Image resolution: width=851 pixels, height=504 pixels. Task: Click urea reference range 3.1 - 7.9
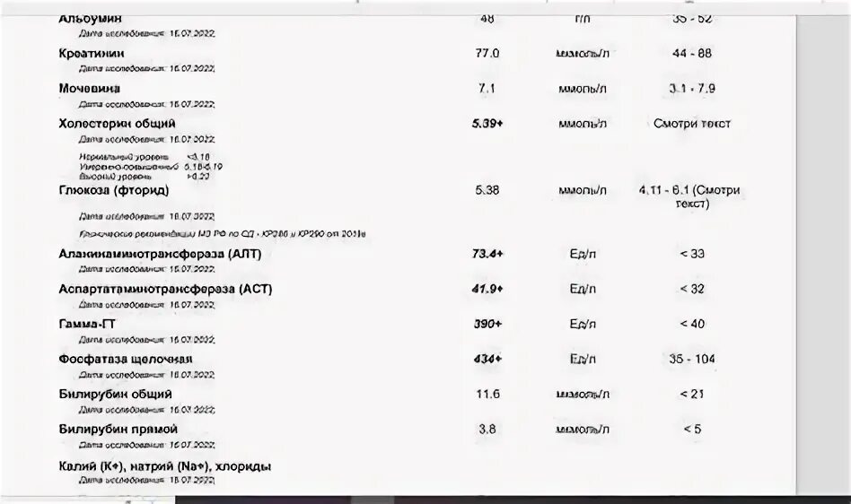(x=691, y=89)
